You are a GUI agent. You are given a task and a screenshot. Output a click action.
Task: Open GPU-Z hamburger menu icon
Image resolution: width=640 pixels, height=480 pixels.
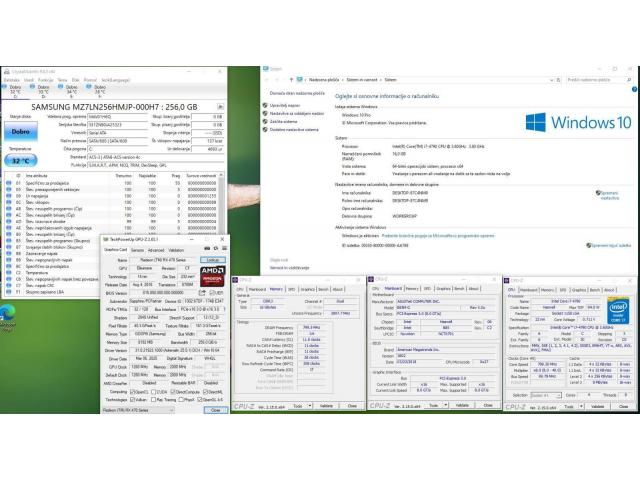224,249
